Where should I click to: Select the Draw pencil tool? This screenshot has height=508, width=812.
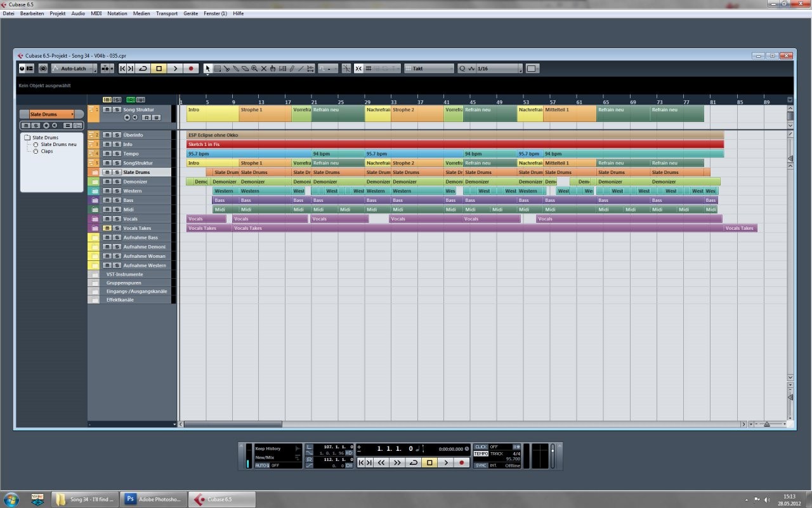click(x=292, y=69)
